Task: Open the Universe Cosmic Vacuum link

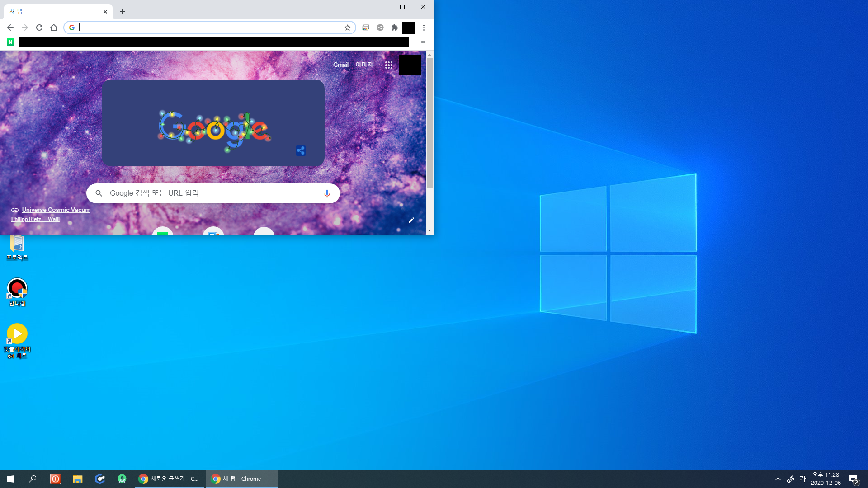Action: (56, 210)
